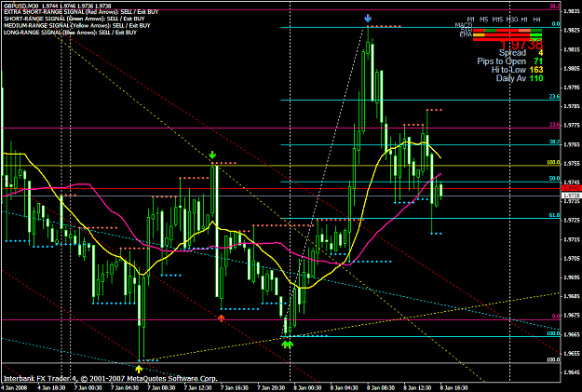The height and width of the screenshot is (392, 582).
Task: Click the magenta 23.6 Fibonacci level label
Action: [x=555, y=125]
